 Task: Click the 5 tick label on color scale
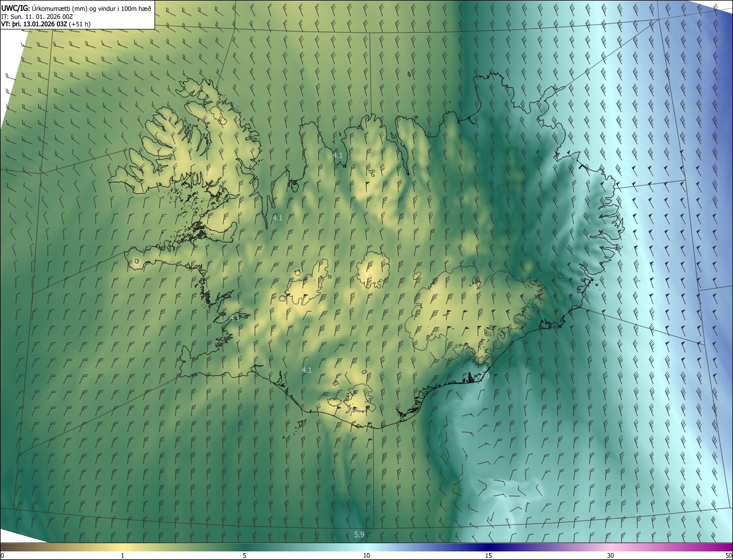pos(245,556)
